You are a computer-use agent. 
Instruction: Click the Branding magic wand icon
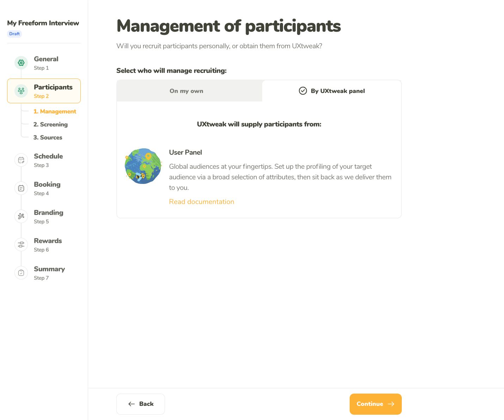(21, 216)
